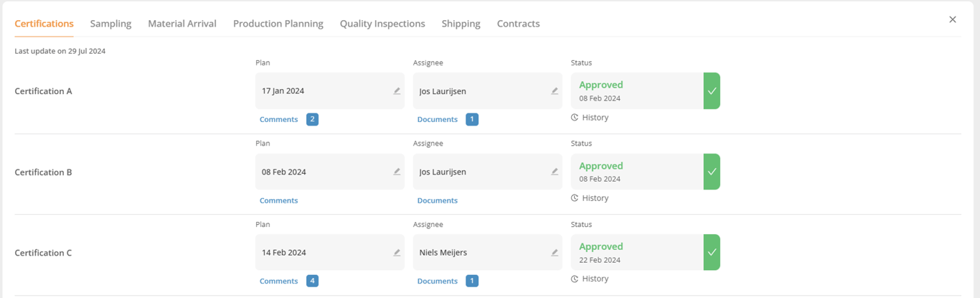Screen dimensions: 980x298
Task: Click the Certification B green status checkmark
Action: point(712,172)
